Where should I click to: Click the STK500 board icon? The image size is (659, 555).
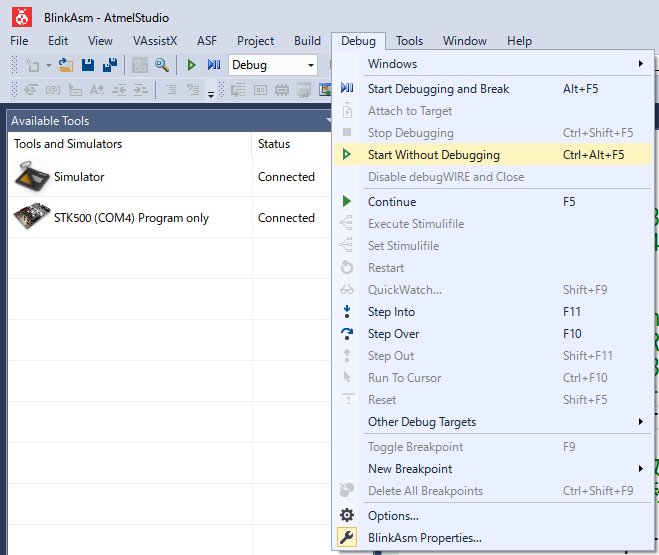tap(32, 216)
